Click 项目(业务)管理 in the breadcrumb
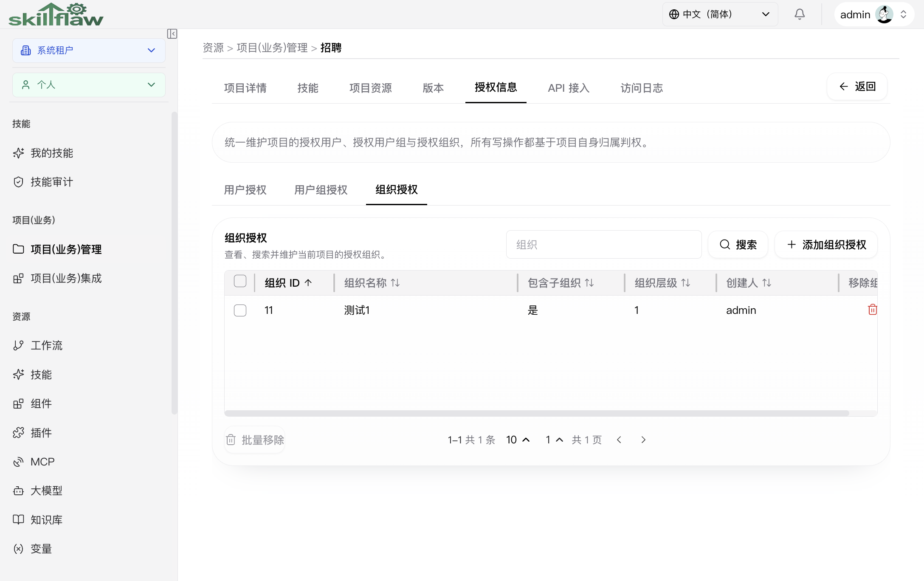 point(272,48)
